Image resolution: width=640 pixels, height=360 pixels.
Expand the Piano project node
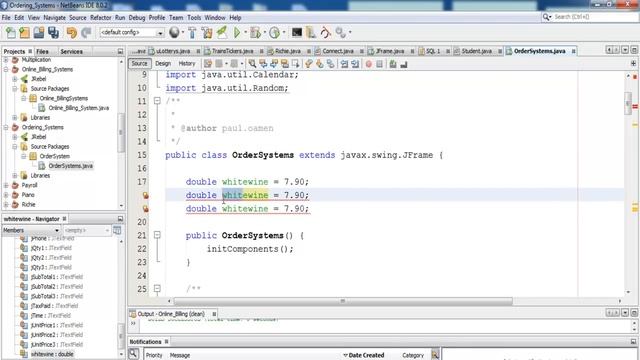[x=6, y=195]
